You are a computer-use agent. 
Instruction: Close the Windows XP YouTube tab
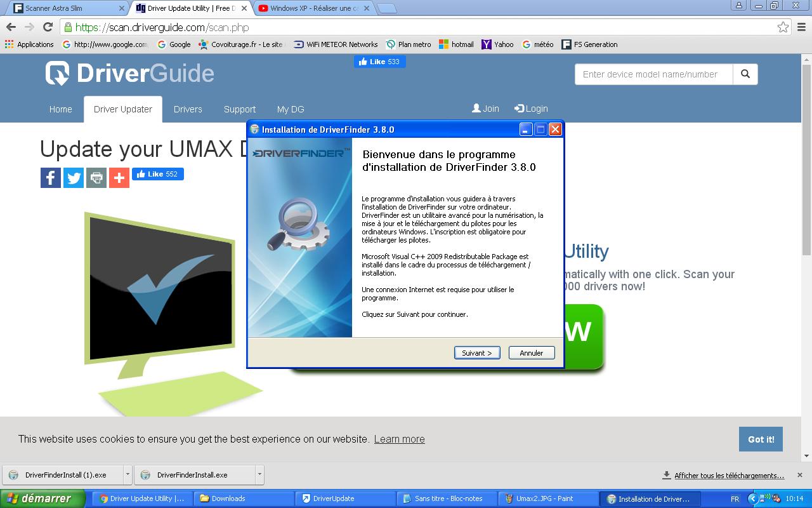(366, 8)
